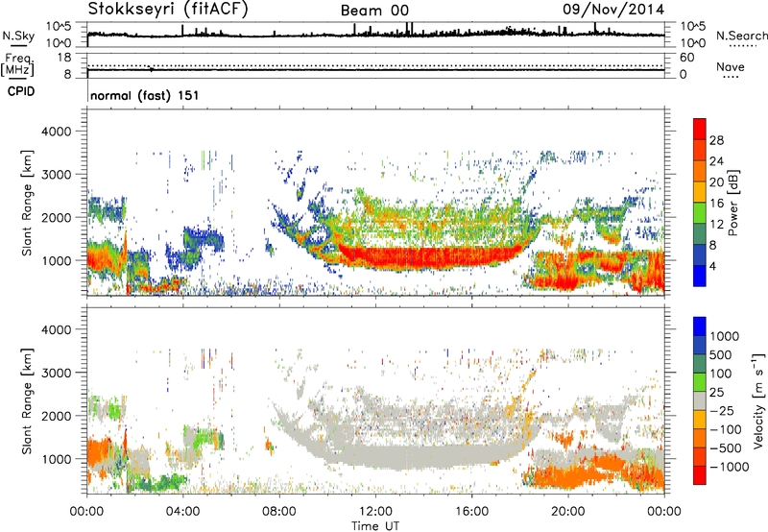Click the dotted line sample under Nave
The height and width of the screenshot is (532, 768).
click(x=731, y=77)
